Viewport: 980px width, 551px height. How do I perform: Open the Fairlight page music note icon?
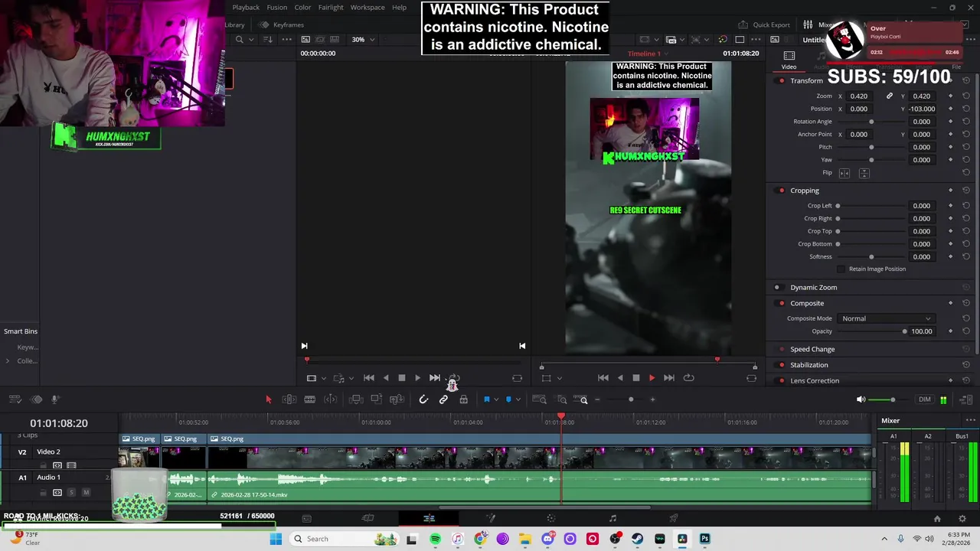click(x=612, y=518)
